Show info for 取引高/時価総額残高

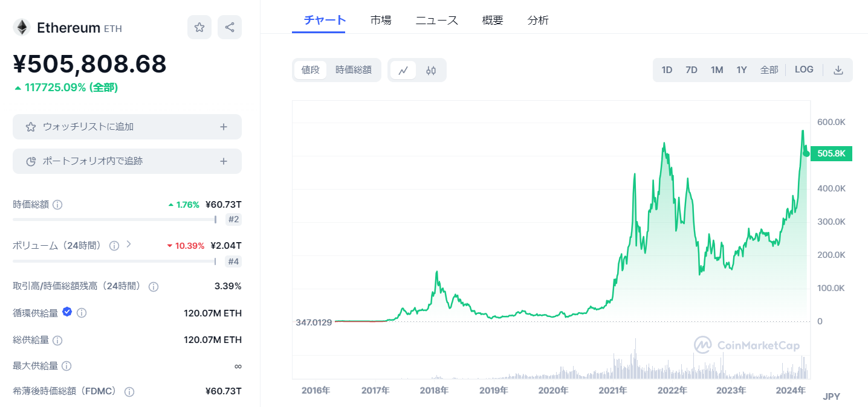click(154, 287)
